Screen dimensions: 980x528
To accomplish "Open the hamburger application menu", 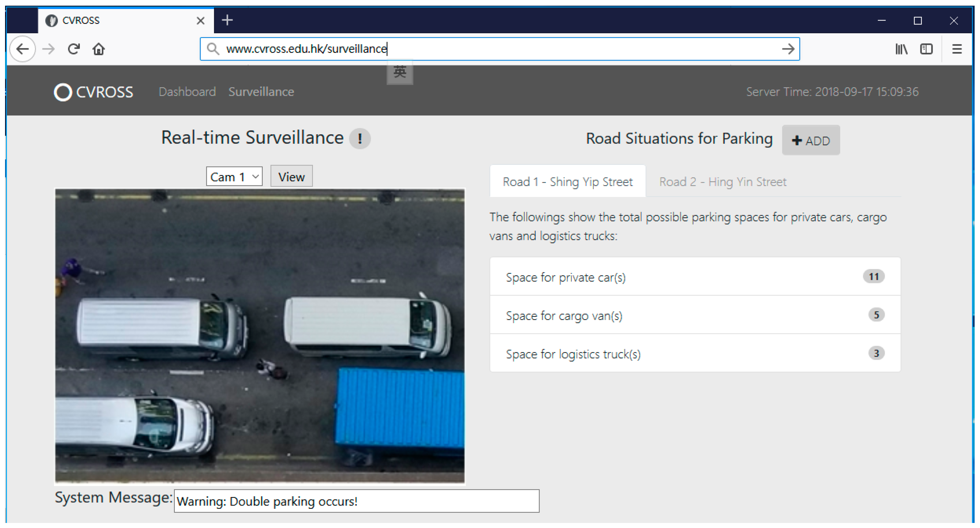I will coord(956,49).
